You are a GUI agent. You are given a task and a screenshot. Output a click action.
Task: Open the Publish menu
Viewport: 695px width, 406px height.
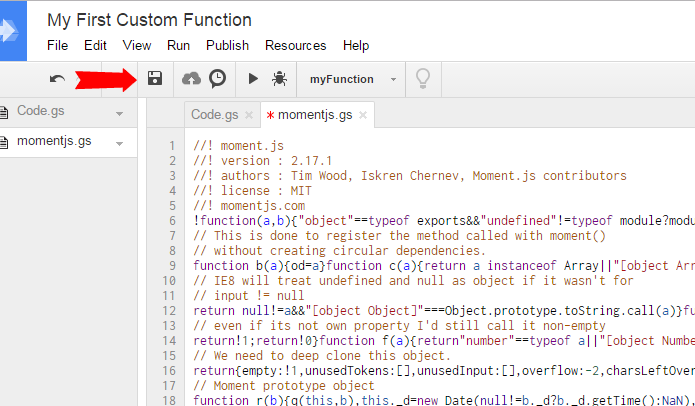pyautogui.click(x=227, y=45)
